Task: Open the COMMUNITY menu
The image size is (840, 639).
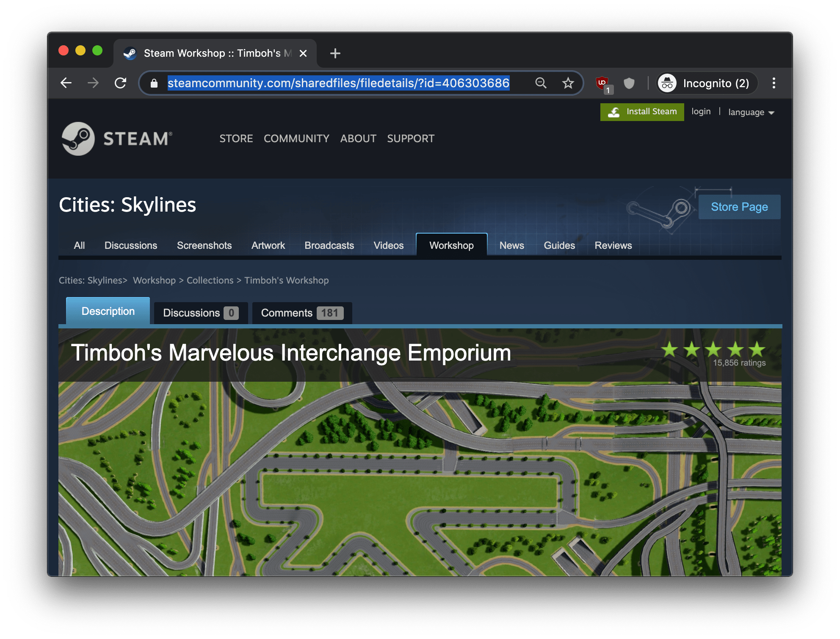Action: [296, 139]
